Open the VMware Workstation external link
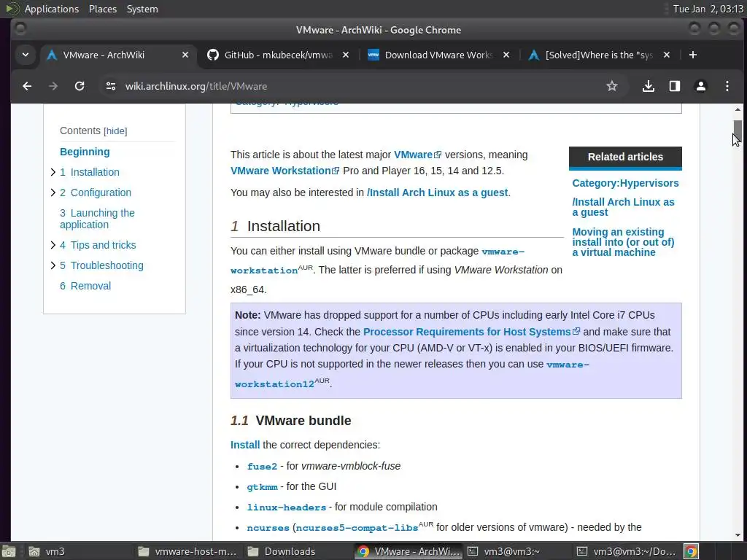 (x=285, y=171)
